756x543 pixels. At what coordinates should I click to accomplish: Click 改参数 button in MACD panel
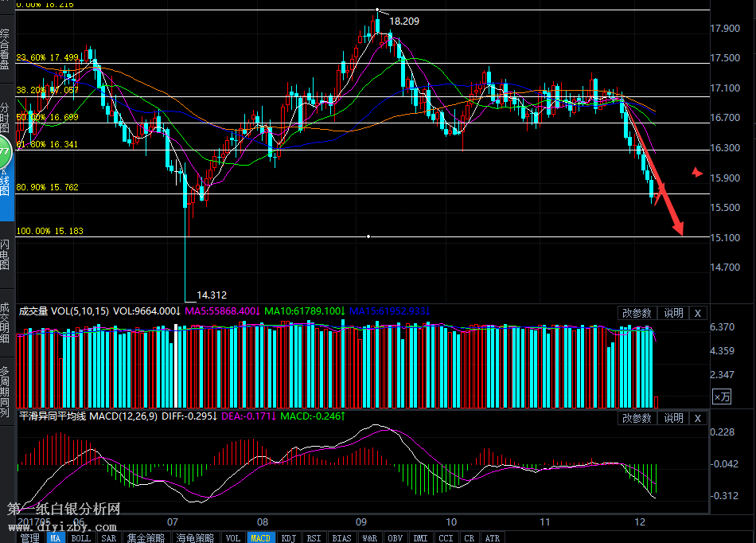[x=637, y=418]
